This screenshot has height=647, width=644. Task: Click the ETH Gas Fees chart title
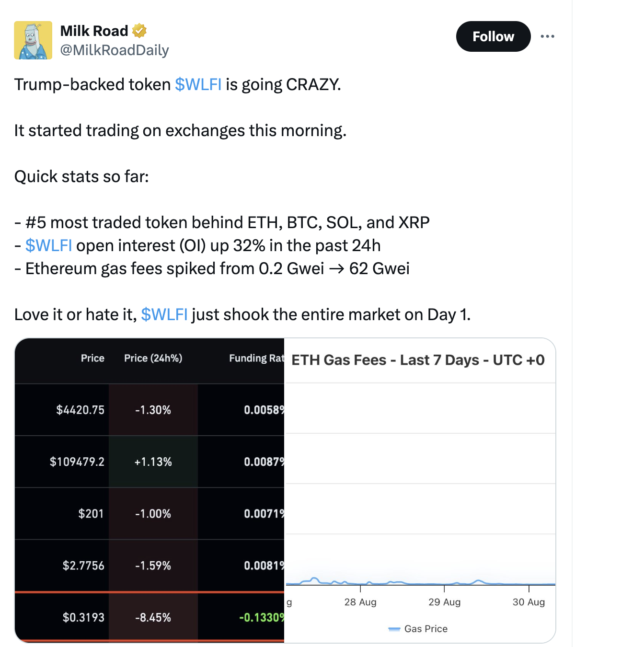click(418, 360)
